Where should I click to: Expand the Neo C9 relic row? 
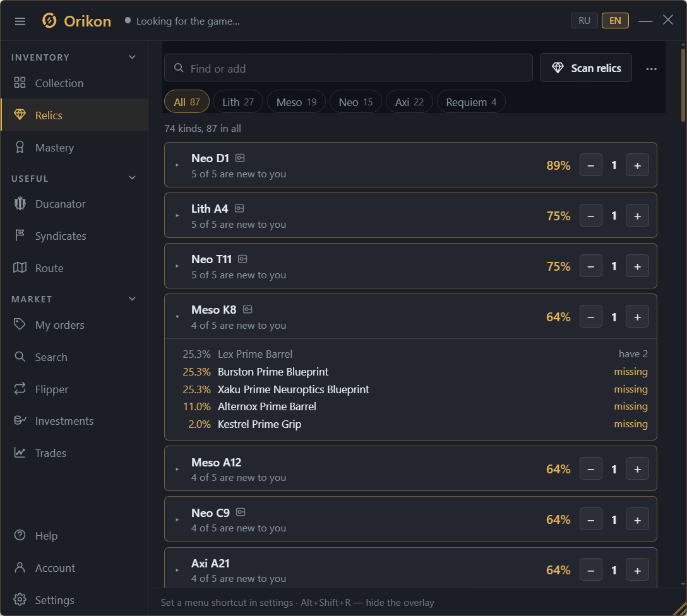pos(177,519)
